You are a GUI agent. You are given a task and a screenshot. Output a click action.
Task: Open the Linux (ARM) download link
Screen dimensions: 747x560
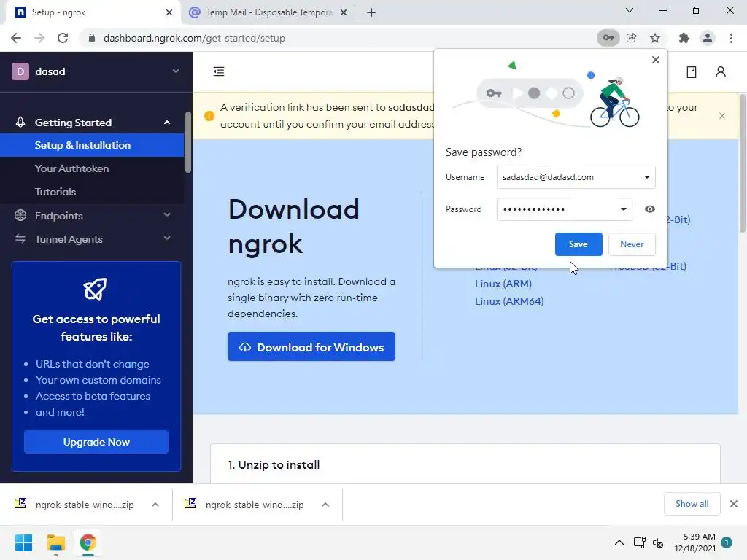coord(503,284)
